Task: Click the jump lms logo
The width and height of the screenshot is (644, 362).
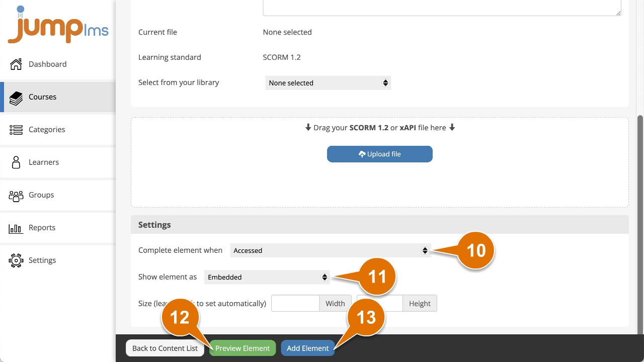Action: click(x=58, y=26)
